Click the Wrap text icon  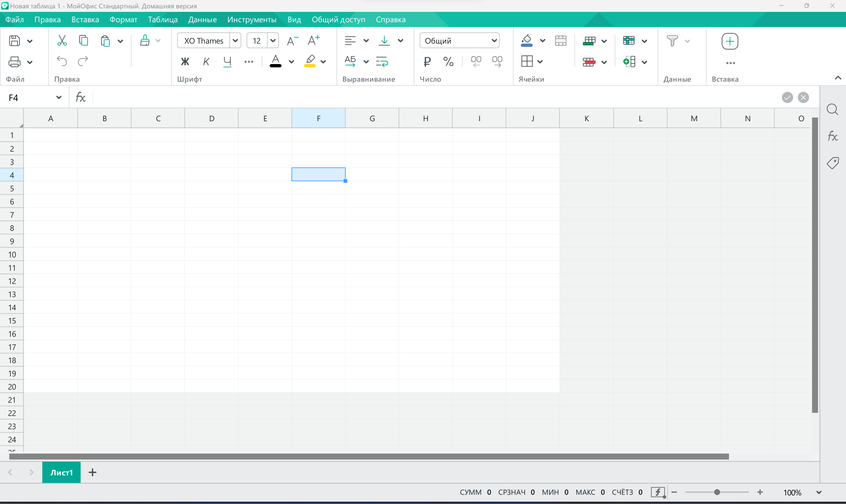coord(382,61)
